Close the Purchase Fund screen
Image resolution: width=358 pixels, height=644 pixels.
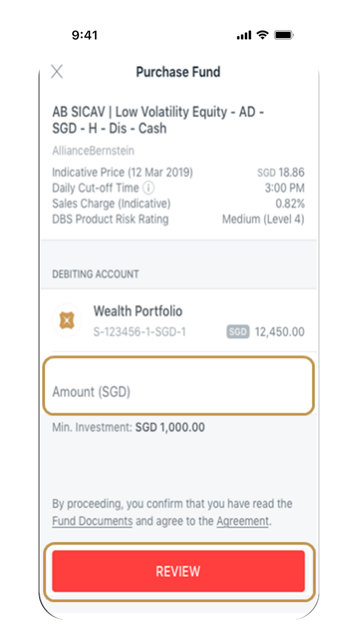(57, 72)
